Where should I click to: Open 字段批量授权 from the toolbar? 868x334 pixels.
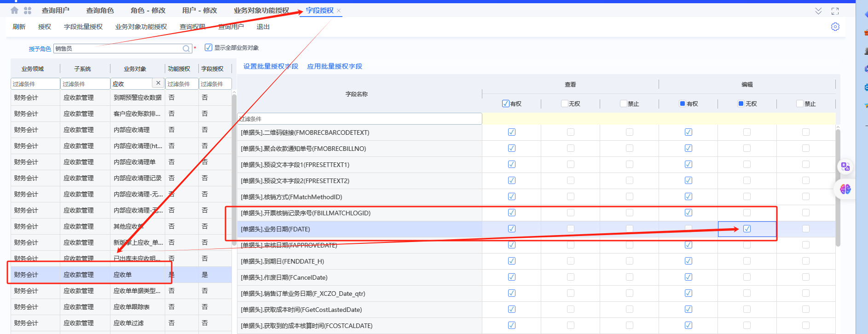coord(83,27)
